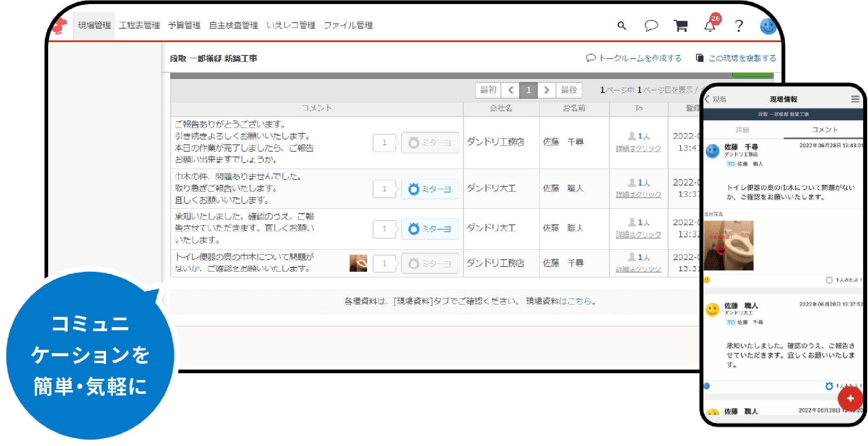
Task: Go to previous page with left chevron
Action: [511, 90]
